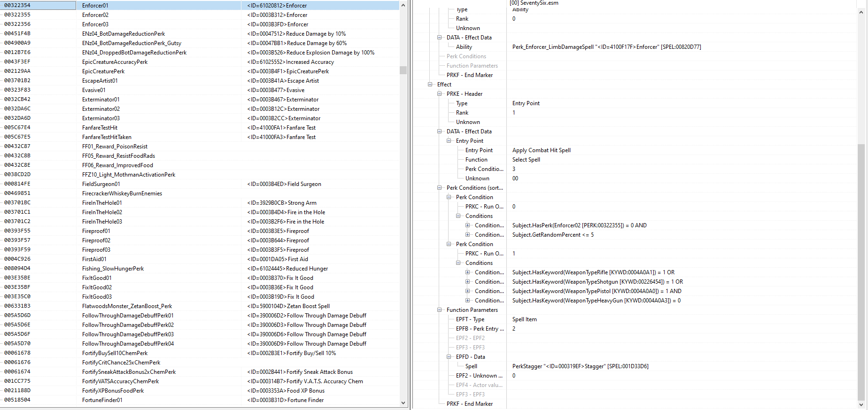The height and width of the screenshot is (410, 868).
Task: Select the FlatwoodsMonster_ZetanBoost_Perk record
Action: [x=200, y=306]
